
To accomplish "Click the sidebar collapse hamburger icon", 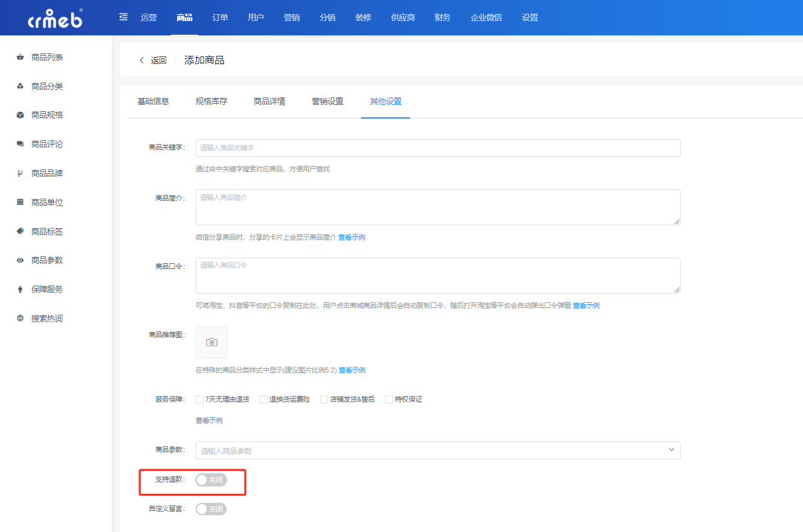I will pos(124,17).
